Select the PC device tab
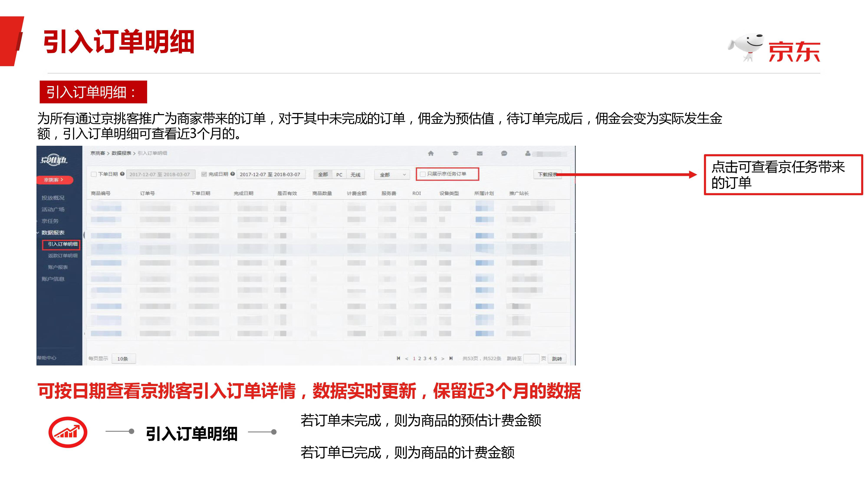The width and height of the screenshot is (868, 488). pos(339,174)
